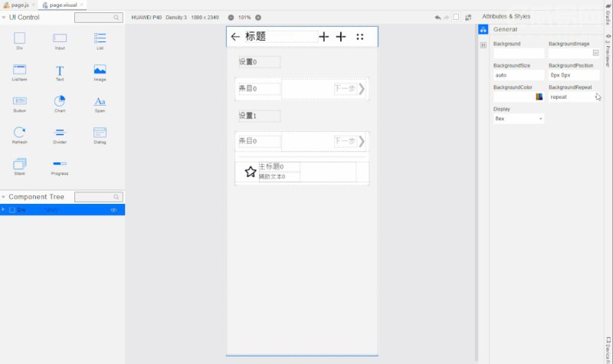
Task: Select the 设置0 label in preview
Action: [247, 62]
